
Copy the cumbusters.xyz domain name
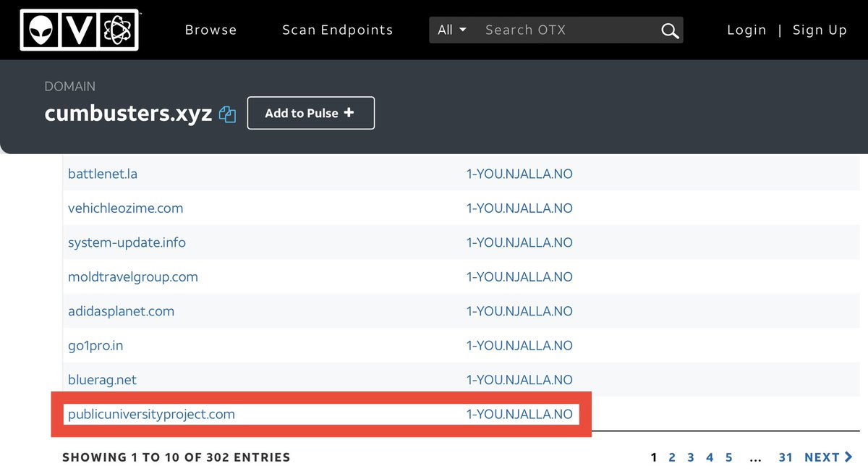tap(228, 114)
